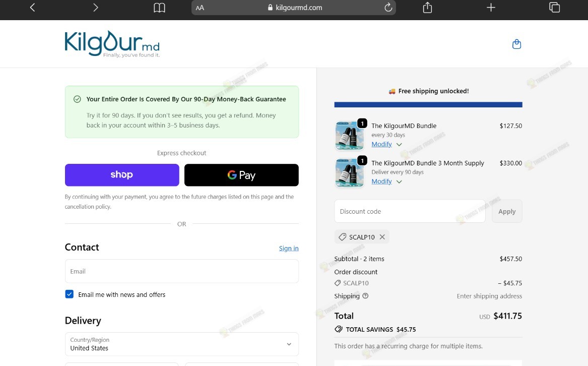Modify the 3 Month Supply bundle

click(381, 181)
